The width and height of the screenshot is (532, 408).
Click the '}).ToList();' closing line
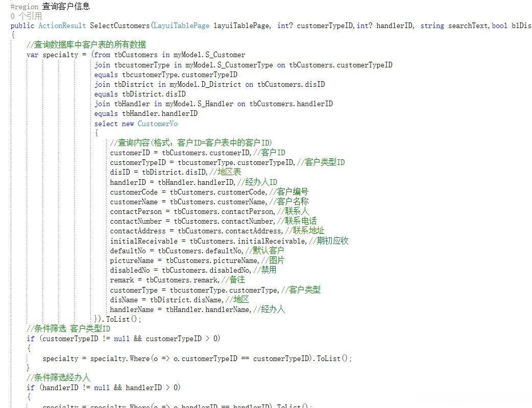click(117, 319)
